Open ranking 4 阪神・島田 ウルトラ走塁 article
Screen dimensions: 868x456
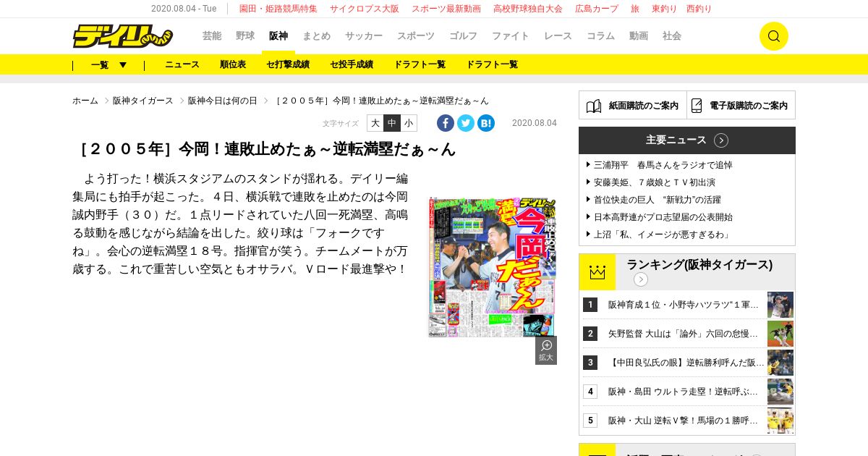(x=683, y=392)
